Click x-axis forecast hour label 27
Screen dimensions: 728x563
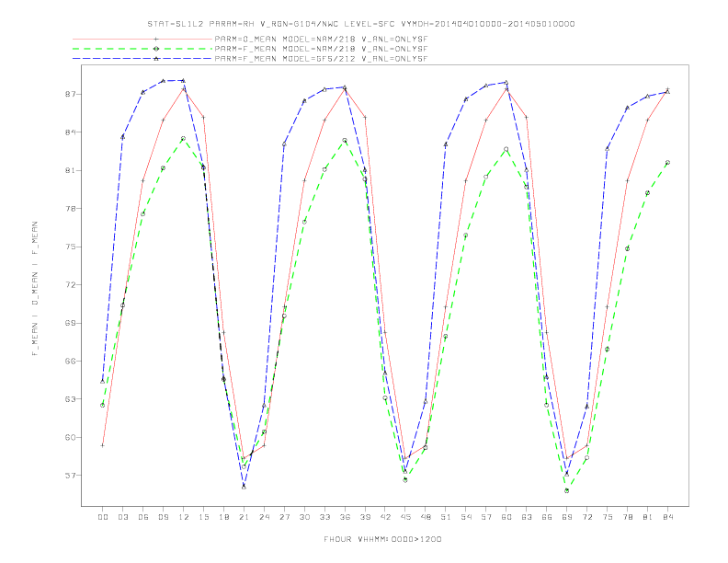point(284,517)
